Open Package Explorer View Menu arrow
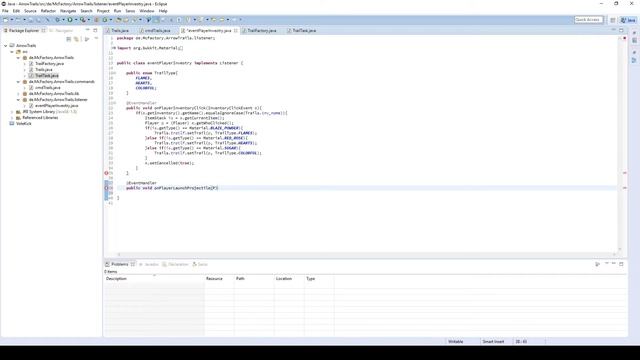This screenshot has width=640, height=360. (x=96, y=39)
